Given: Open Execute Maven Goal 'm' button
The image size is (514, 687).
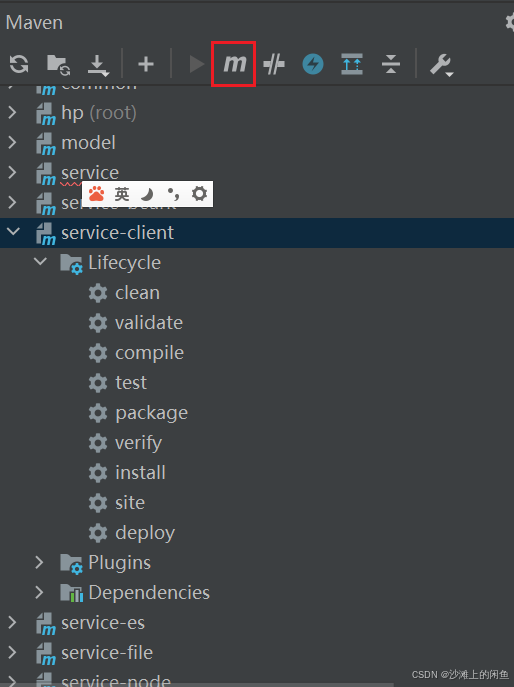Looking at the screenshot, I should click(x=234, y=64).
